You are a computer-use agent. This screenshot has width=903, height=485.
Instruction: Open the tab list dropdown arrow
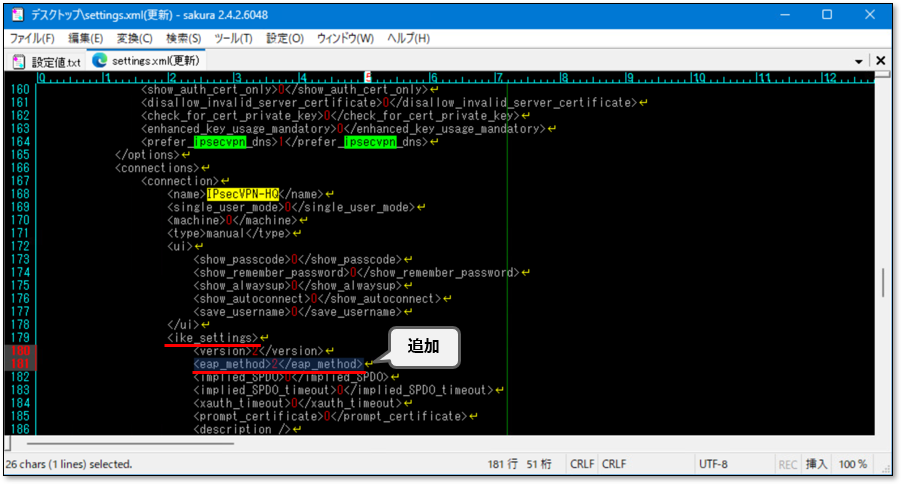coord(860,61)
